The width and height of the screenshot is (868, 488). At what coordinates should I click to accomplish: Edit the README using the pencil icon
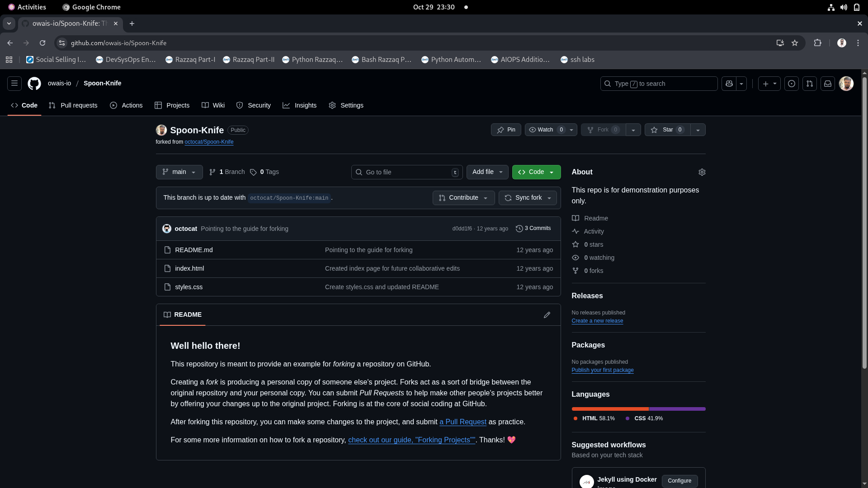click(x=547, y=315)
